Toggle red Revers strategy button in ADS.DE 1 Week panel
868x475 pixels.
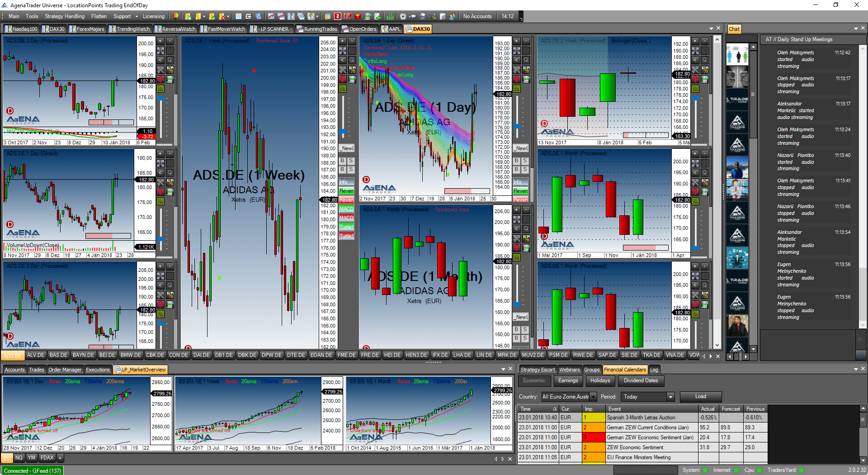point(346,200)
